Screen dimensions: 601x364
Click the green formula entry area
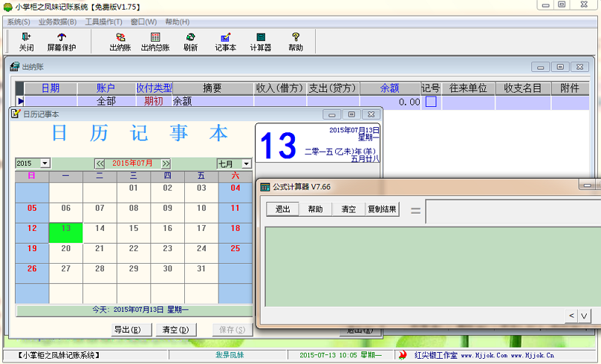433,267
